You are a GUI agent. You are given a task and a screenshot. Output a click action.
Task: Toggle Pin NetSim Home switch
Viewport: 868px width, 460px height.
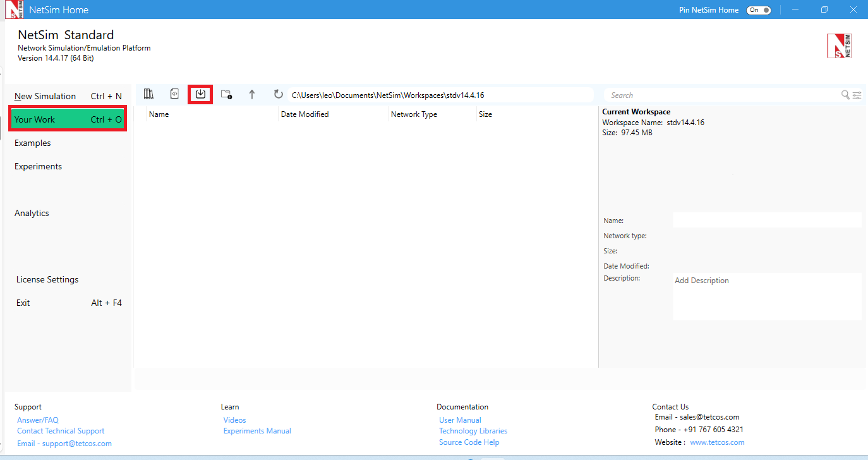[x=758, y=10]
